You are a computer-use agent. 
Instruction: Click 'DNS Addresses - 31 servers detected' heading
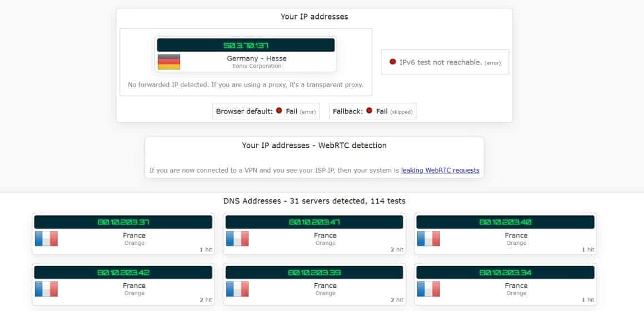point(314,201)
